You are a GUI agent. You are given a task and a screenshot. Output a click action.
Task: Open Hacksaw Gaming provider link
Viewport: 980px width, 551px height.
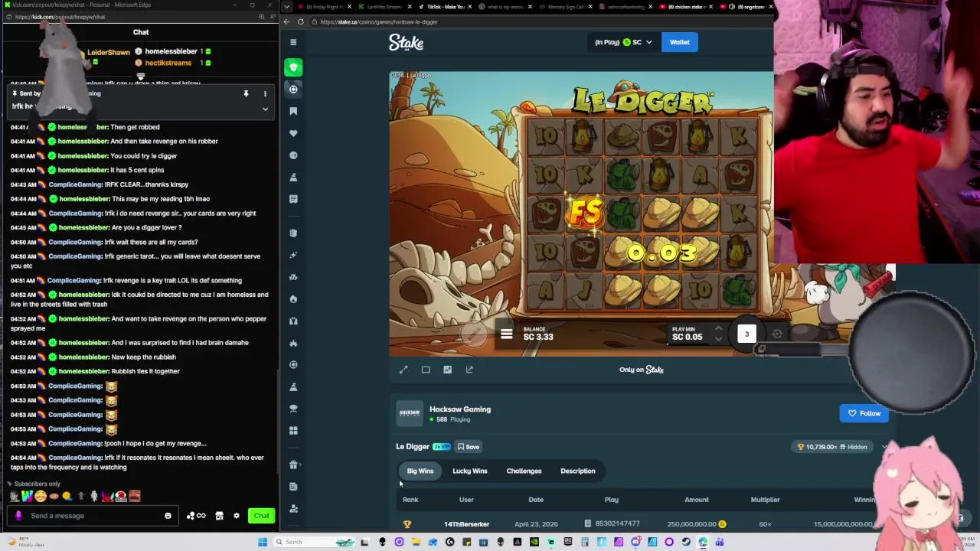coord(459,409)
